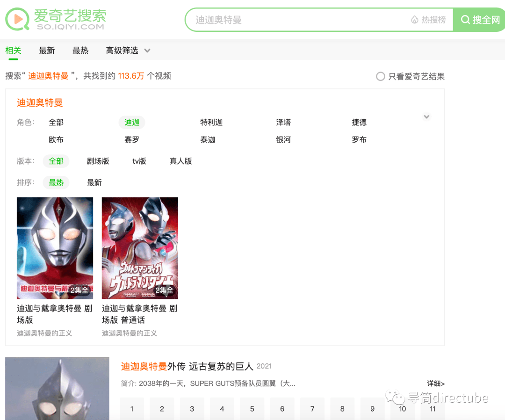Click the iQiyi search logo icon
The width and height of the screenshot is (505, 420).
tap(17, 19)
